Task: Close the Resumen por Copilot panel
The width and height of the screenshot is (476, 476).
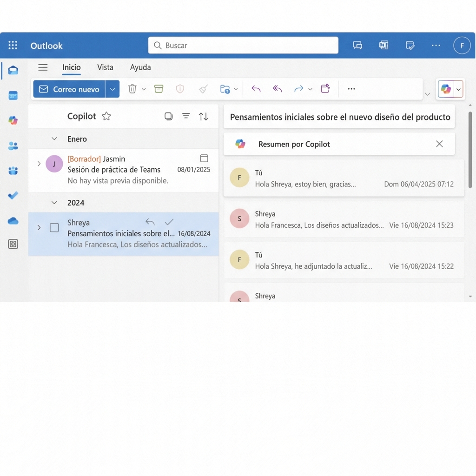Action: (439, 144)
